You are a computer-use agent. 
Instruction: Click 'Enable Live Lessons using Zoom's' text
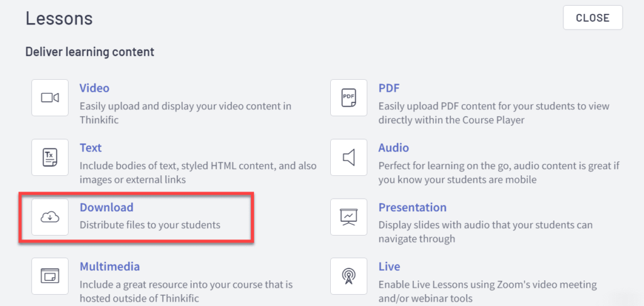(487, 291)
